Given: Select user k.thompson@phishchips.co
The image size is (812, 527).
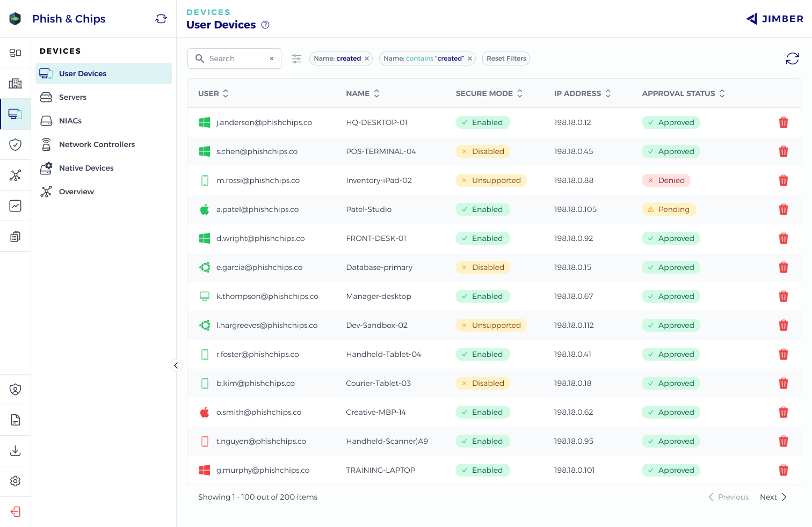Looking at the screenshot, I should [267, 296].
